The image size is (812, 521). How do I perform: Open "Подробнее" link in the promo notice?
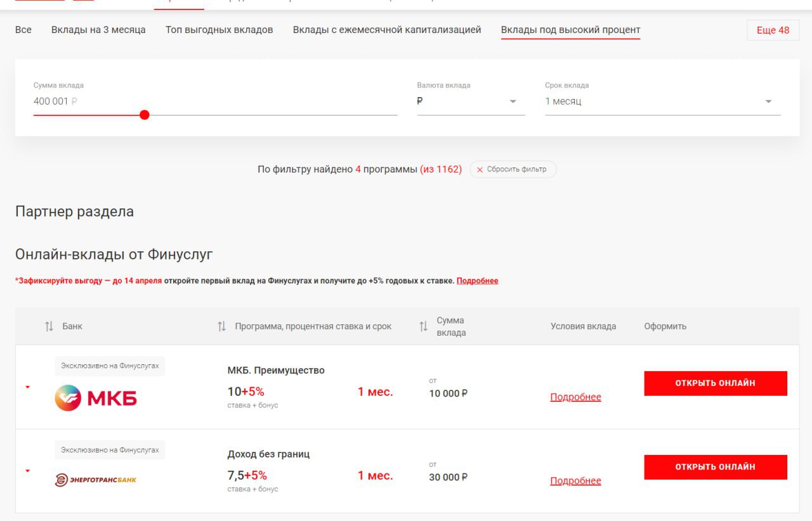point(477,280)
